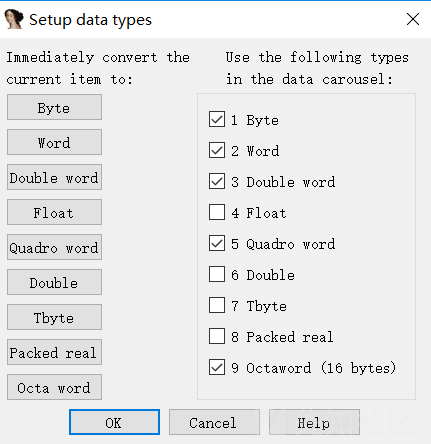Uncheck the 2 Word carousel checkbox
Viewport: 431px width, 444px height.
pos(217,150)
